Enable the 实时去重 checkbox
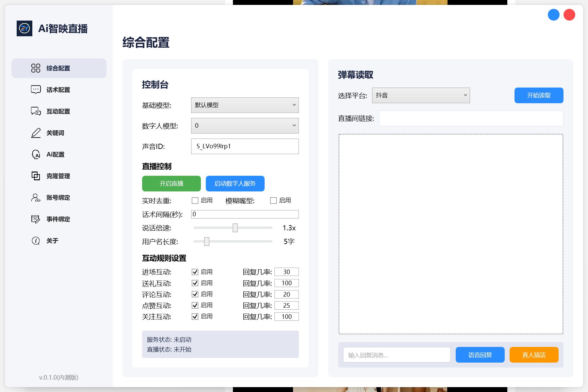 point(195,201)
